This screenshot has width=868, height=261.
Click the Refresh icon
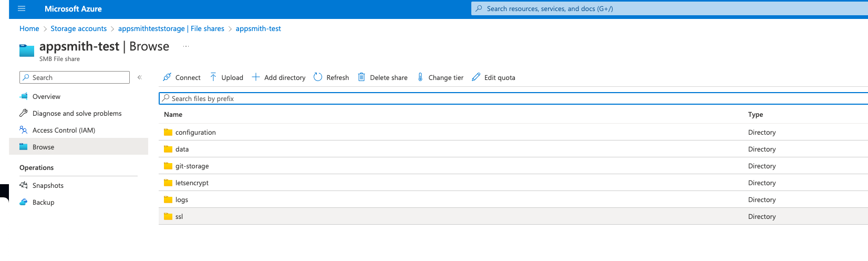coord(318,77)
